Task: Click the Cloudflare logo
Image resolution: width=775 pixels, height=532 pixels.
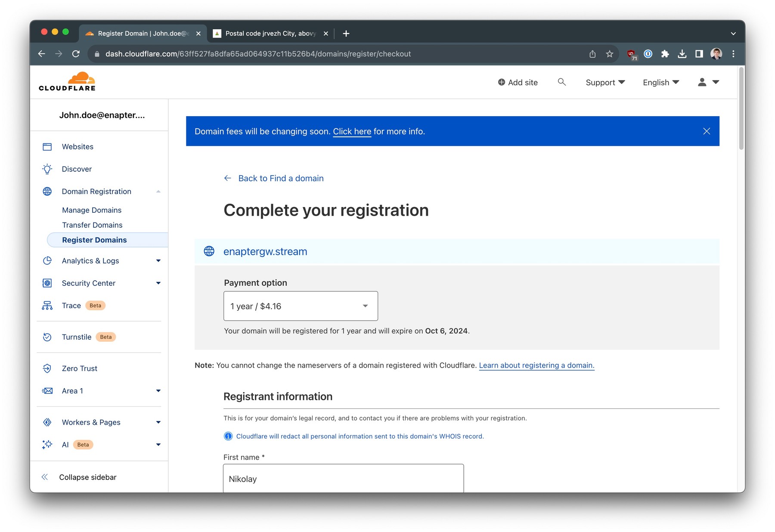Action: 66,81
